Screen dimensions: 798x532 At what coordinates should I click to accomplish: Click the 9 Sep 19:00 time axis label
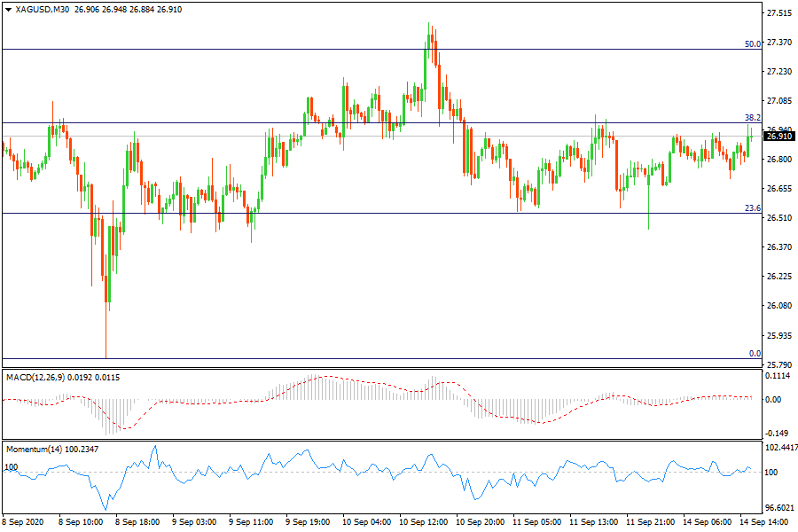(x=309, y=522)
